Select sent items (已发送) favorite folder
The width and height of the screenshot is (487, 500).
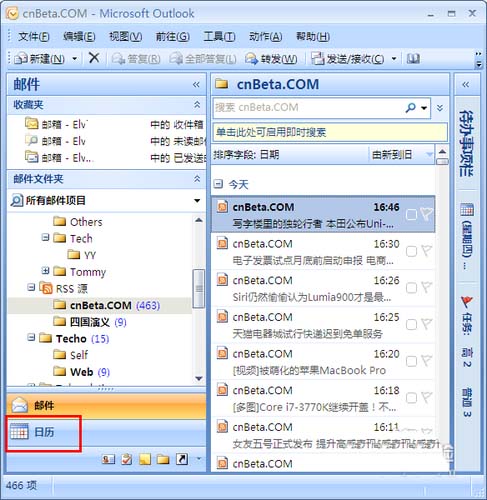tap(115, 158)
